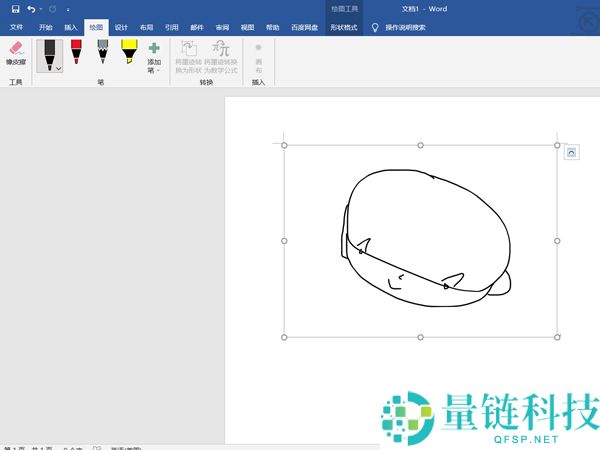Expand the Quick Access Toolbar customize menu

(x=68, y=9)
